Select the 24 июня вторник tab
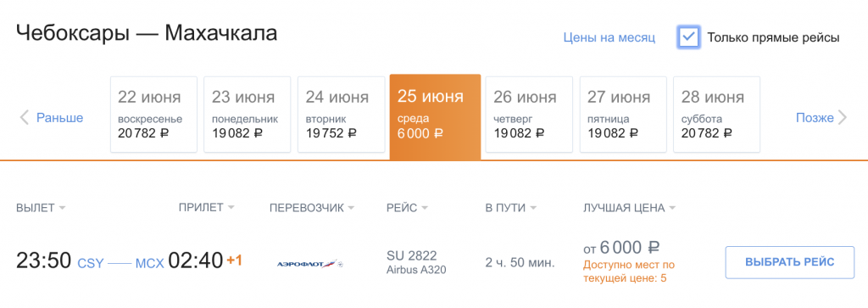 [342, 114]
